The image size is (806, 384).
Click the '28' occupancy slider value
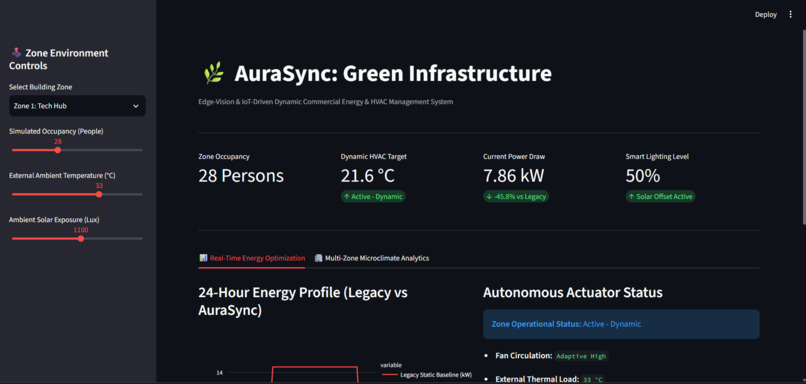(58, 141)
